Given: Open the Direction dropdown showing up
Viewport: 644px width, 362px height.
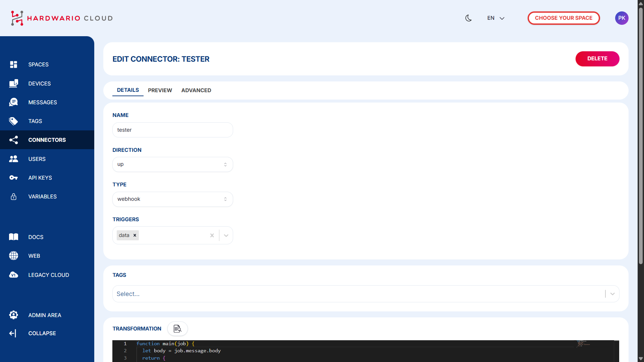Looking at the screenshot, I should 172,165.
